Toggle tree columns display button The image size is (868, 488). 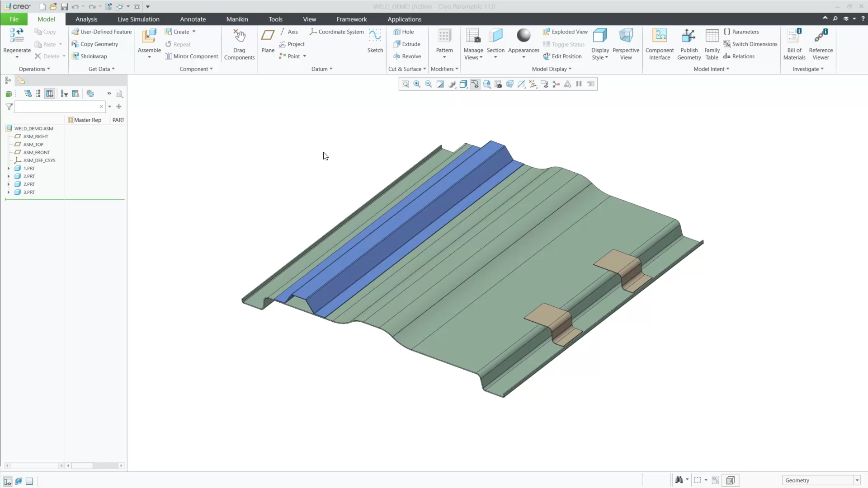click(x=50, y=94)
